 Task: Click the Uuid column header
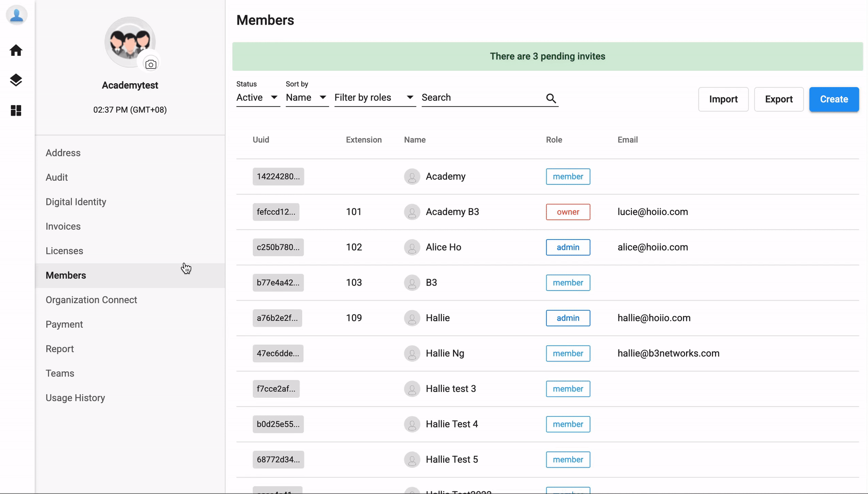(x=261, y=140)
